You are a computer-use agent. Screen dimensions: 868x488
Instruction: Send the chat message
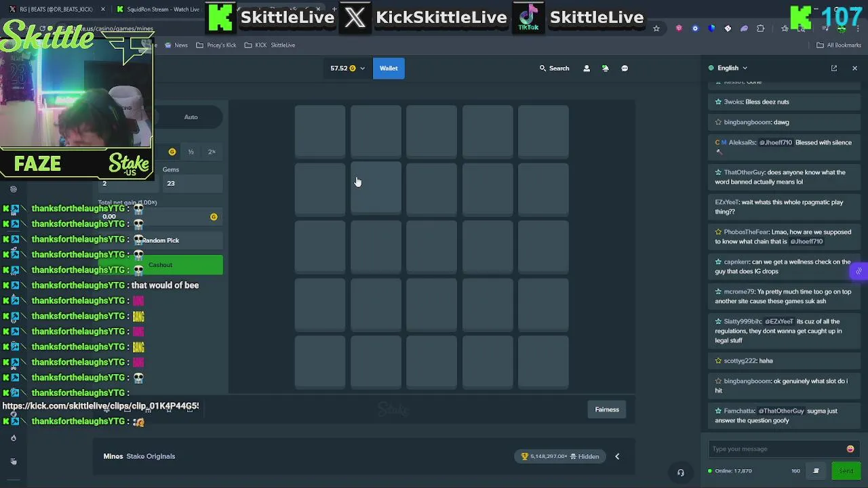846,471
